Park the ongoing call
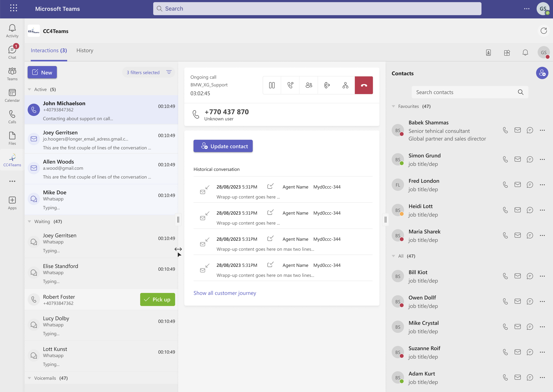Screen dimensions: 553x392 pos(290,85)
